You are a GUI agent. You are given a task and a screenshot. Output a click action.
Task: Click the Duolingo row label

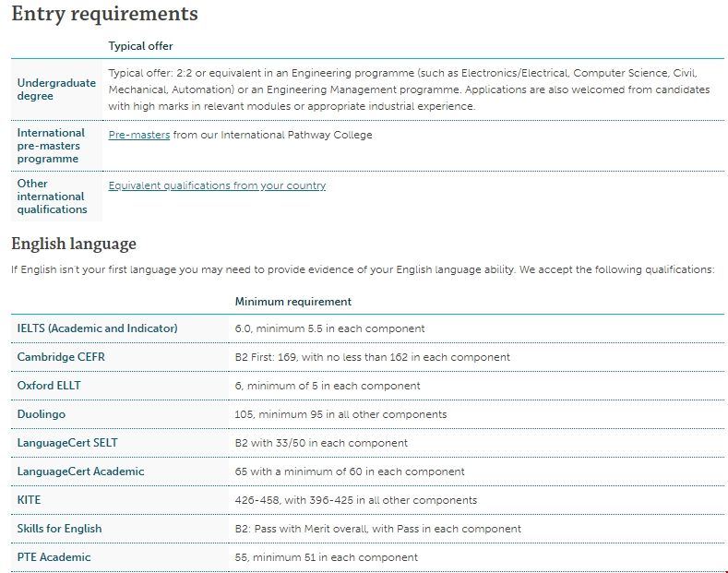tap(42, 414)
